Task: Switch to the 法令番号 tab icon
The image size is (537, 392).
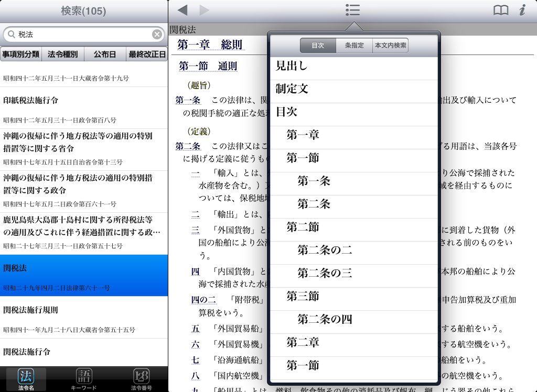Action: (142, 379)
